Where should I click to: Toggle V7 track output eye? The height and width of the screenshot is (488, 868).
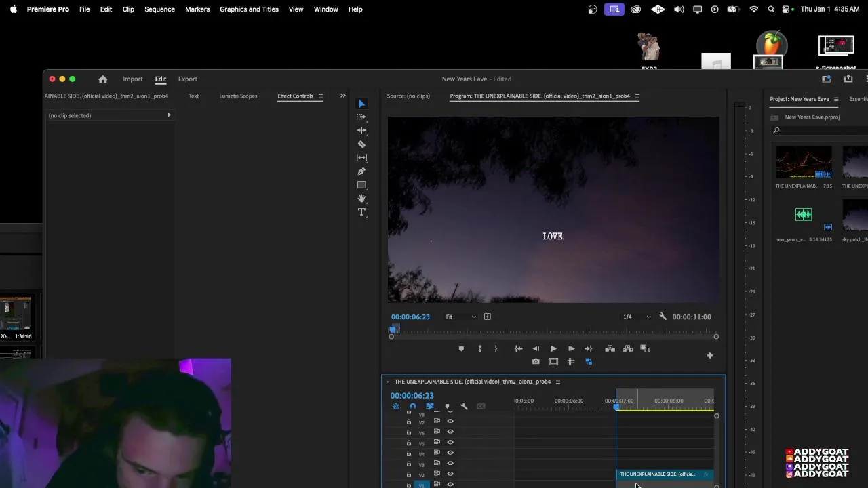click(450, 421)
